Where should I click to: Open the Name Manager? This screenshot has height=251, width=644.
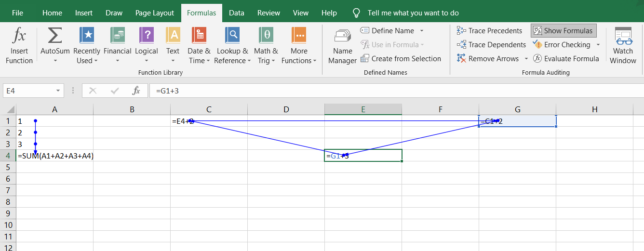342,46
